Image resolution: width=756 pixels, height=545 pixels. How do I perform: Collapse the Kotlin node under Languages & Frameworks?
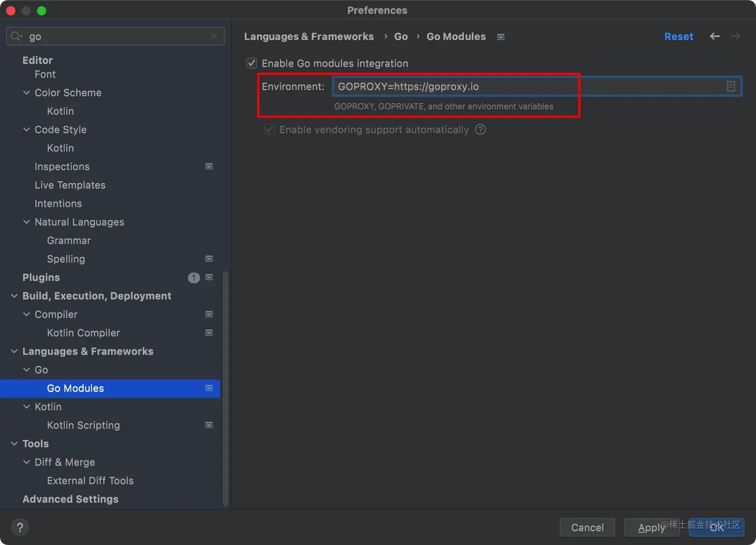tap(26, 407)
